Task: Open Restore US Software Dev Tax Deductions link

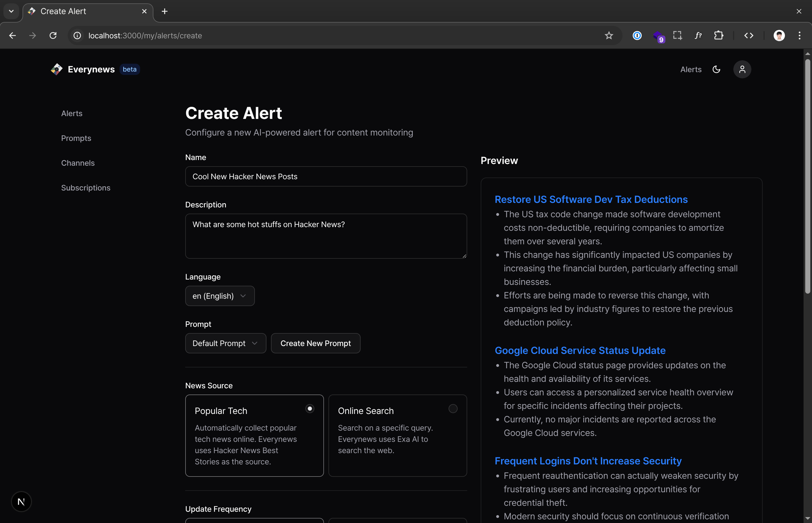Action: [591, 199]
